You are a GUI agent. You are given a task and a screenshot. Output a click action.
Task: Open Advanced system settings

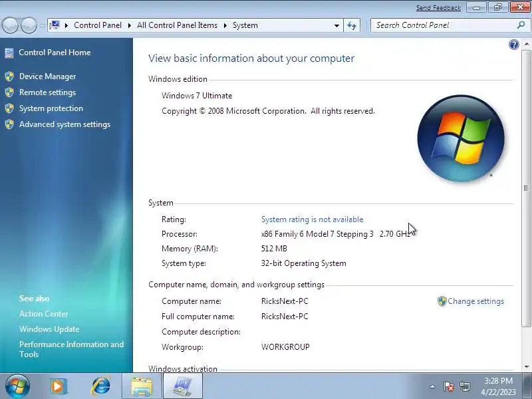click(x=65, y=124)
